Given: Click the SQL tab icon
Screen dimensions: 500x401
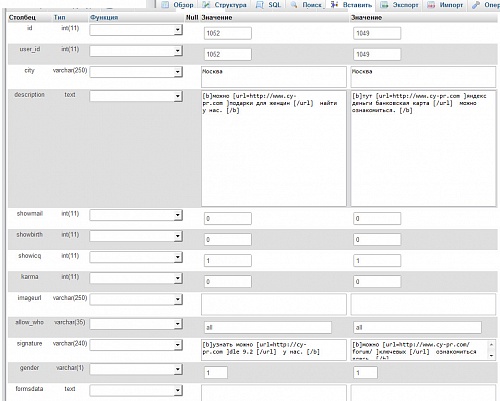Looking at the screenshot, I should tap(260, 5).
